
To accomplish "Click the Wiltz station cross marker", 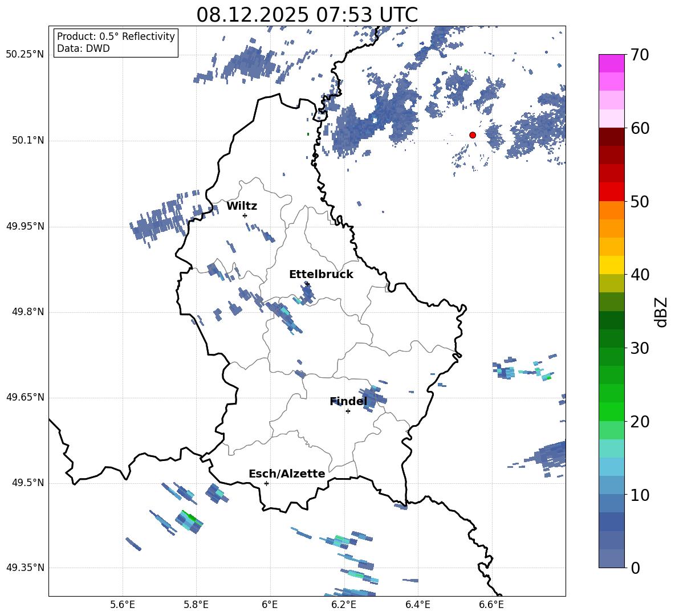I will click(245, 215).
